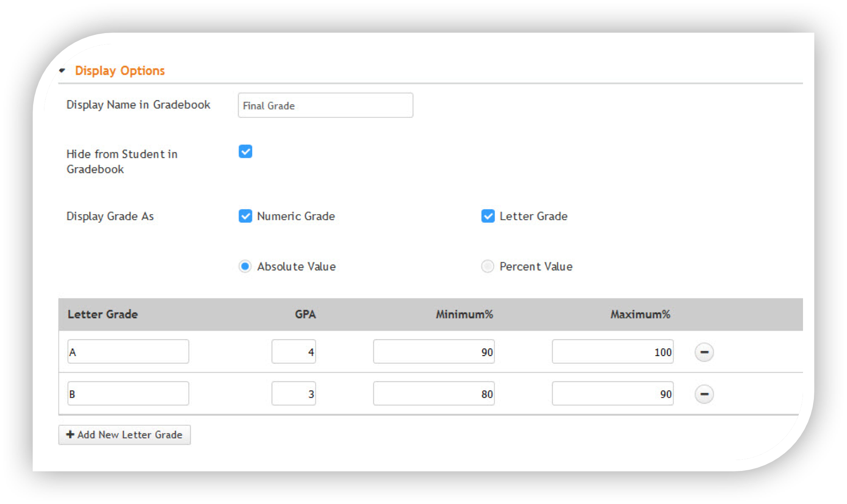Remove the A letter grade row
The image size is (847, 504).
click(x=704, y=352)
